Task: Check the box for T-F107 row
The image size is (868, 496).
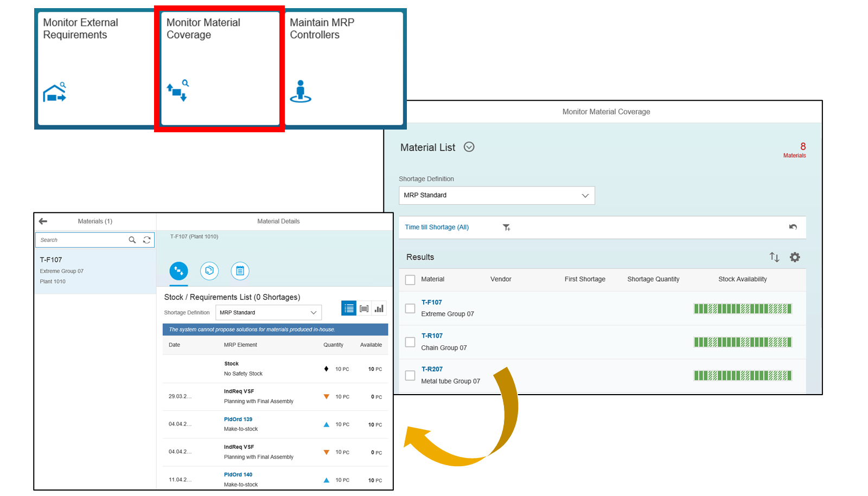Action: point(410,308)
